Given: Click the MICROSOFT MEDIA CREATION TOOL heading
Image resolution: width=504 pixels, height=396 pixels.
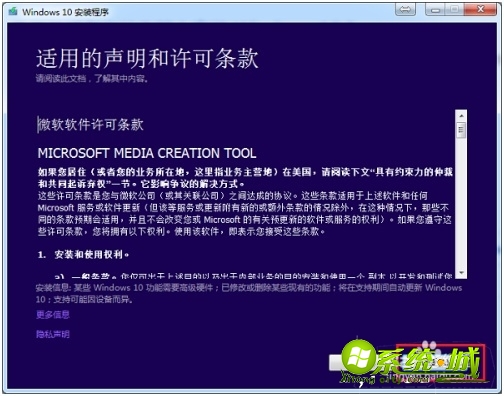Looking at the screenshot, I should click(x=147, y=153).
